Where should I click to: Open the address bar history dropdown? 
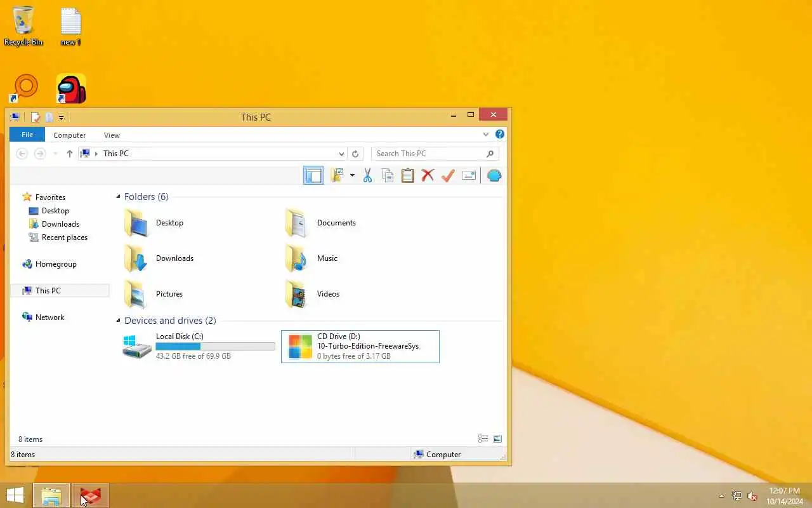coord(341,154)
